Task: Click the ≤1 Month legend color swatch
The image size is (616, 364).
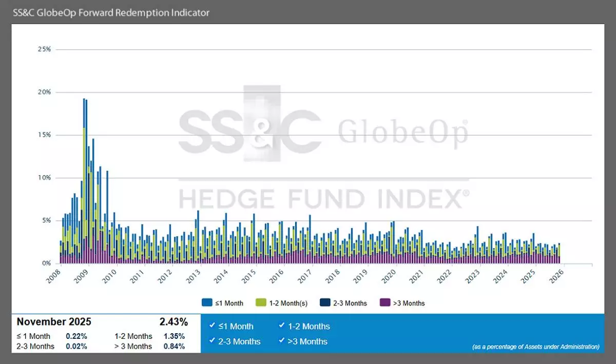Action: [x=207, y=303]
